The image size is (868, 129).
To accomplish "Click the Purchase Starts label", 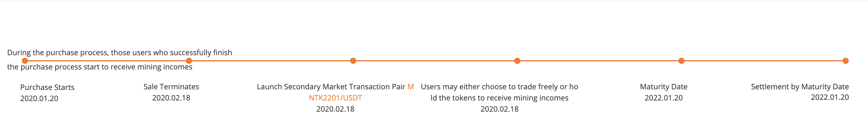I will (47, 87).
